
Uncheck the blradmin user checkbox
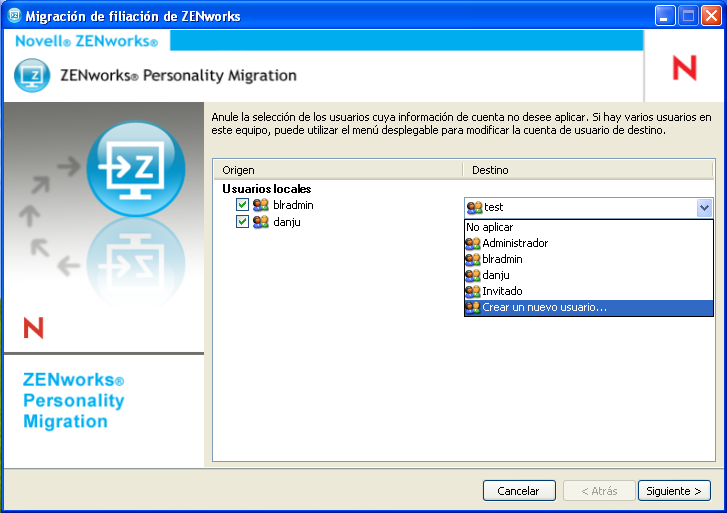[242, 205]
